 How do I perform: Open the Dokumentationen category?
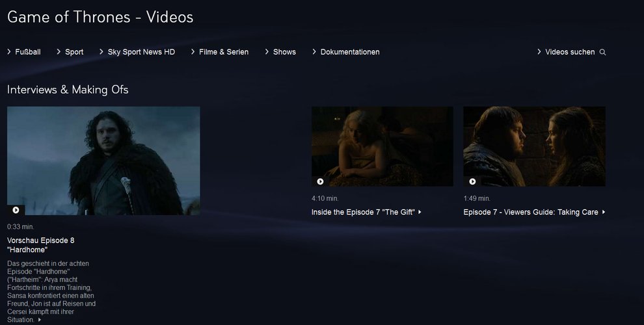(x=350, y=52)
